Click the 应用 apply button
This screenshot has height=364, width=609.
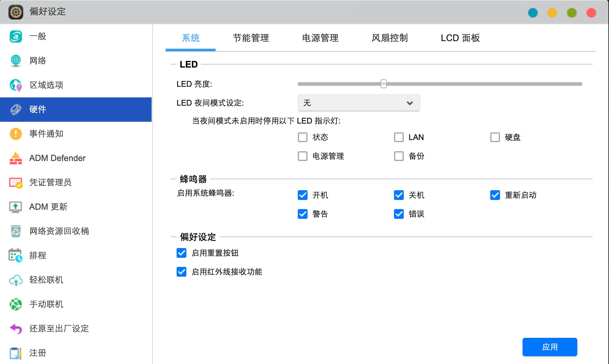[x=550, y=347]
